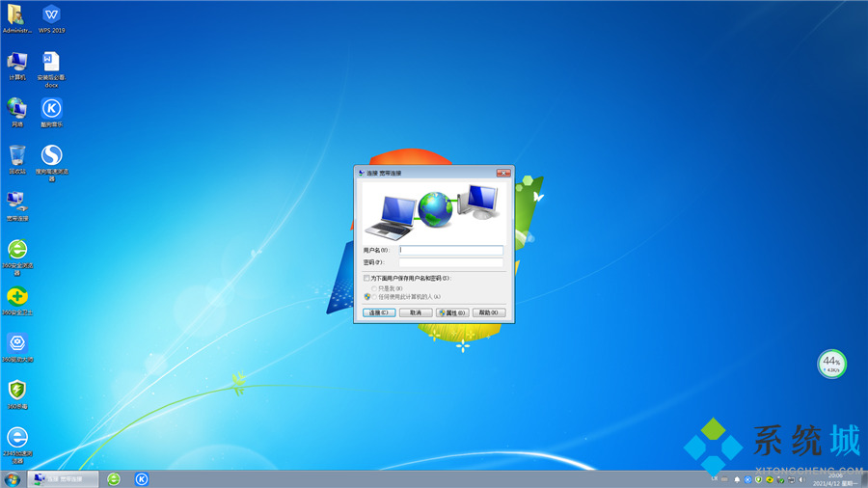
Task: Open 360杀毒 antivirus shortcut
Action: (17, 394)
